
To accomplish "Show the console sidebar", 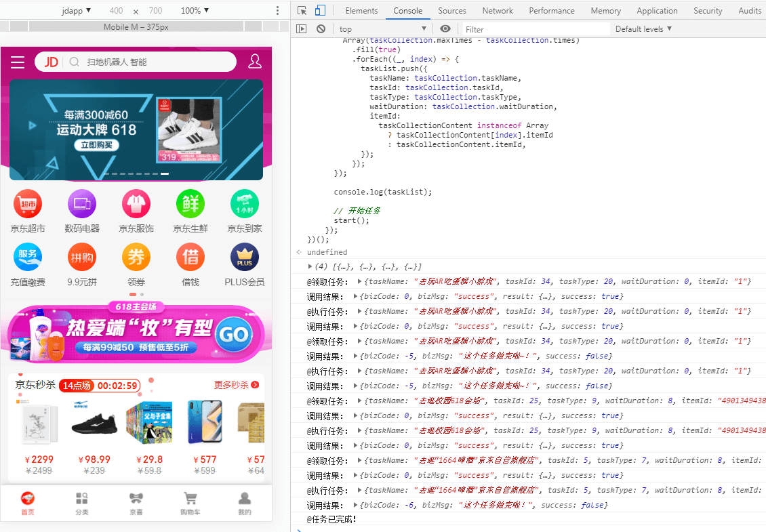I will click(x=302, y=29).
